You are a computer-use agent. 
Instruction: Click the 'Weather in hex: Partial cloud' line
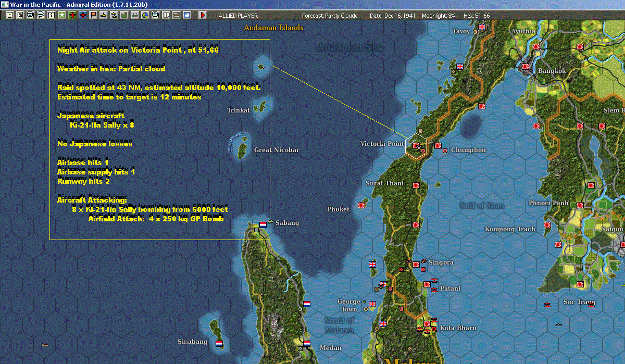111,69
